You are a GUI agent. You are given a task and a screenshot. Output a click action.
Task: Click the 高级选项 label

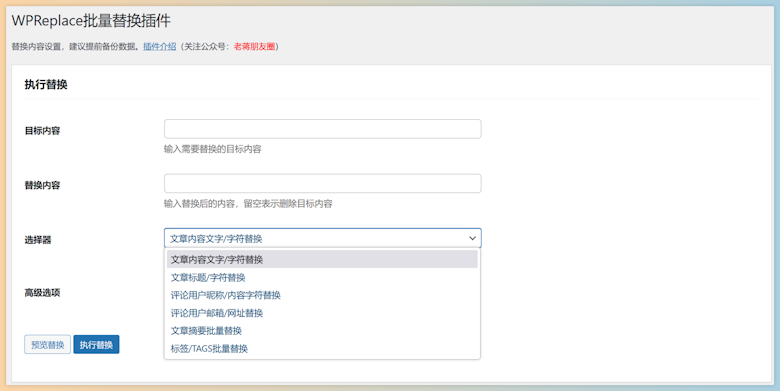[42, 293]
